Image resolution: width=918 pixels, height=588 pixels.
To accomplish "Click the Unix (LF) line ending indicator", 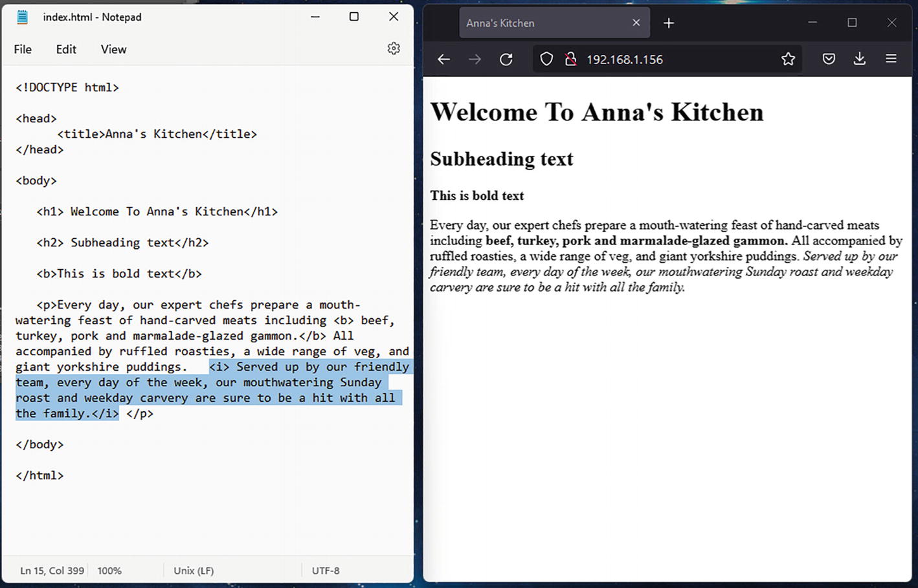I will click(x=194, y=571).
